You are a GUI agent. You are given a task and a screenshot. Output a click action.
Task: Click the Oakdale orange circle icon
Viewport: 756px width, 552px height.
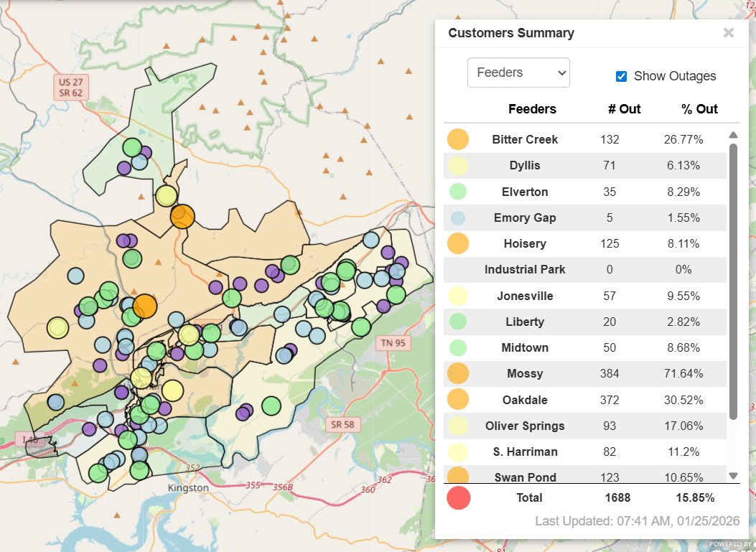457,399
